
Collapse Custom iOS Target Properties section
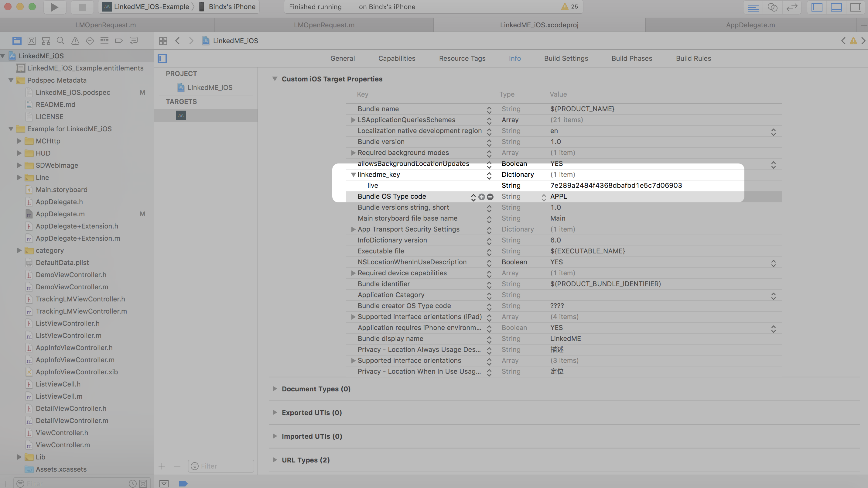pos(275,79)
